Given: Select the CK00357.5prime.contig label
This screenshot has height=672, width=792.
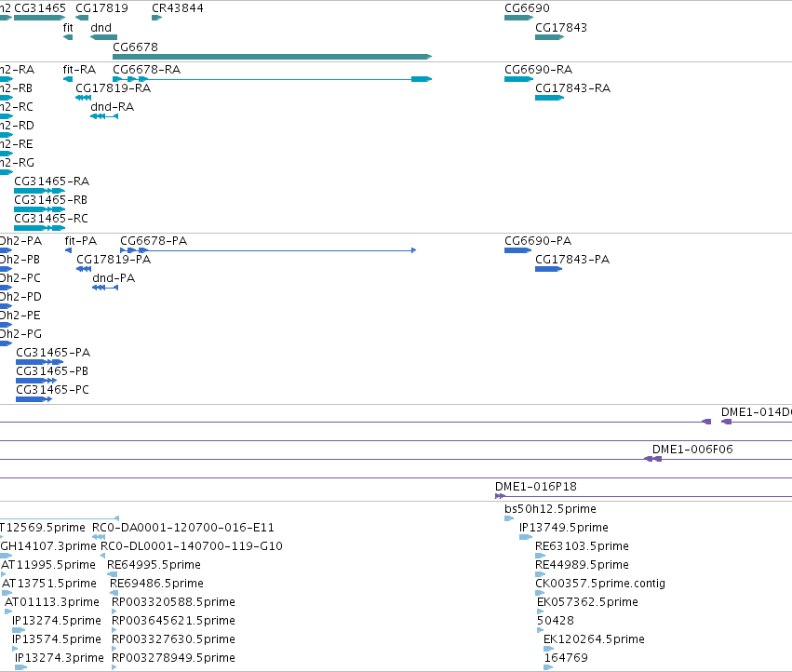Looking at the screenshot, I should 600,583.
